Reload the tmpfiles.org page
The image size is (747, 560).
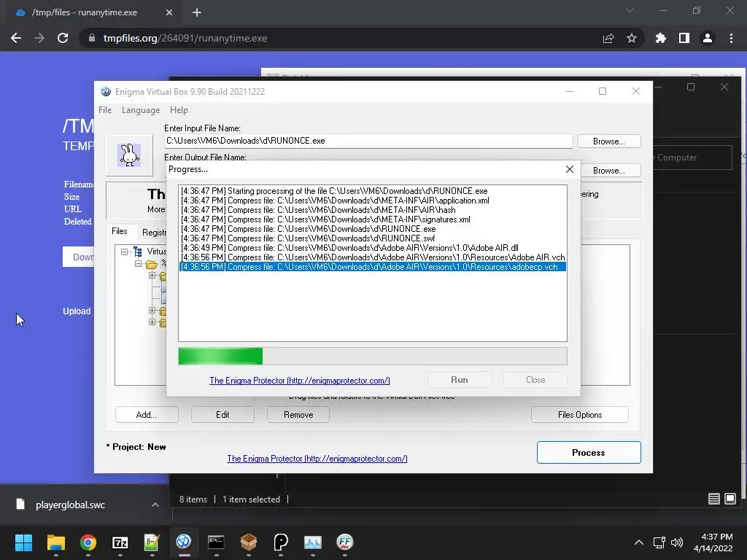tap(63, 38)
